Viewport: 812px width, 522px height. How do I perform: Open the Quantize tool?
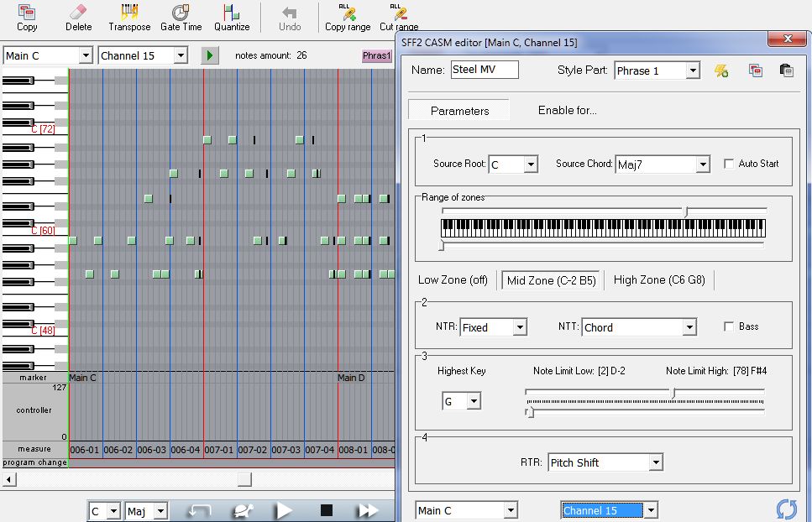(231, 13)
